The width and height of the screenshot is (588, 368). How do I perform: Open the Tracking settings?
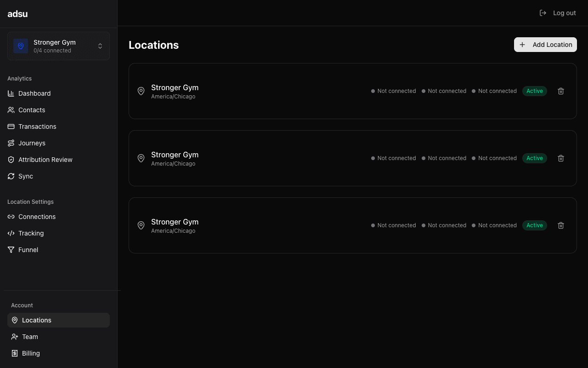tap(31, 233)
